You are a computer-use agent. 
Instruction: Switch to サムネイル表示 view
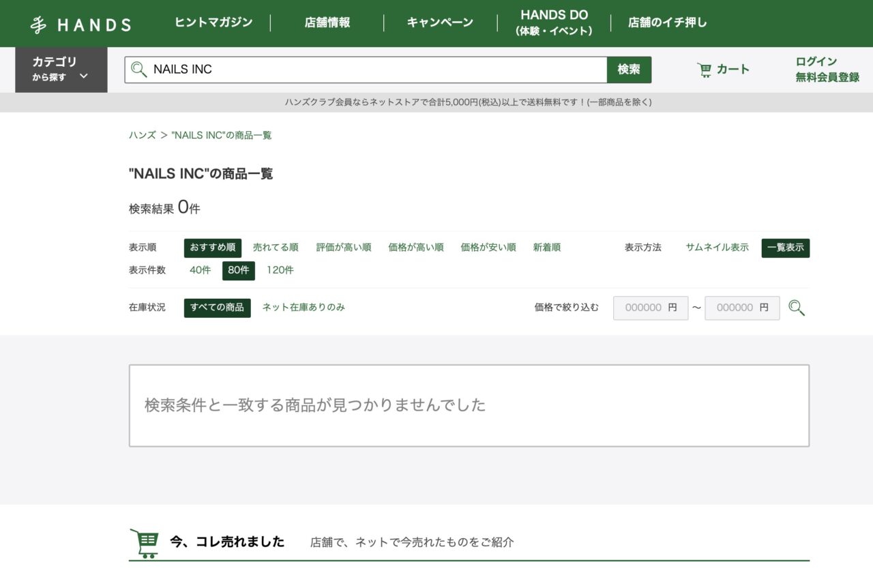(717, 248)
